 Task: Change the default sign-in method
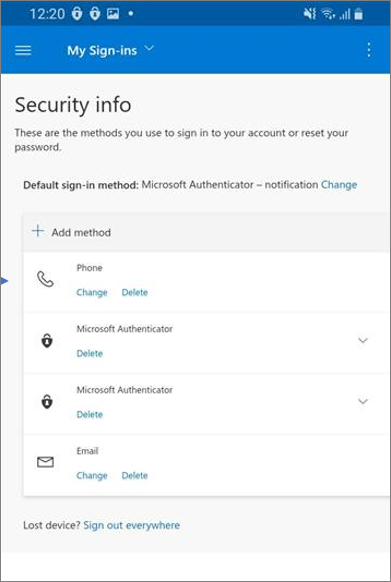pyautogui.click(x=339, y=184)
